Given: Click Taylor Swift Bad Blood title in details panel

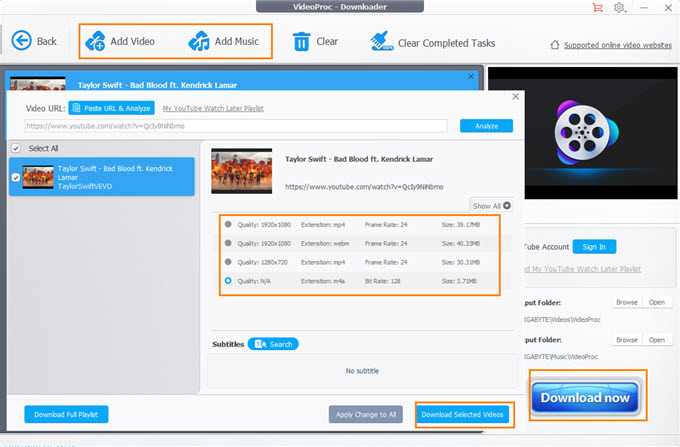Looking at the screenshot, I should [x=359, y=159].
